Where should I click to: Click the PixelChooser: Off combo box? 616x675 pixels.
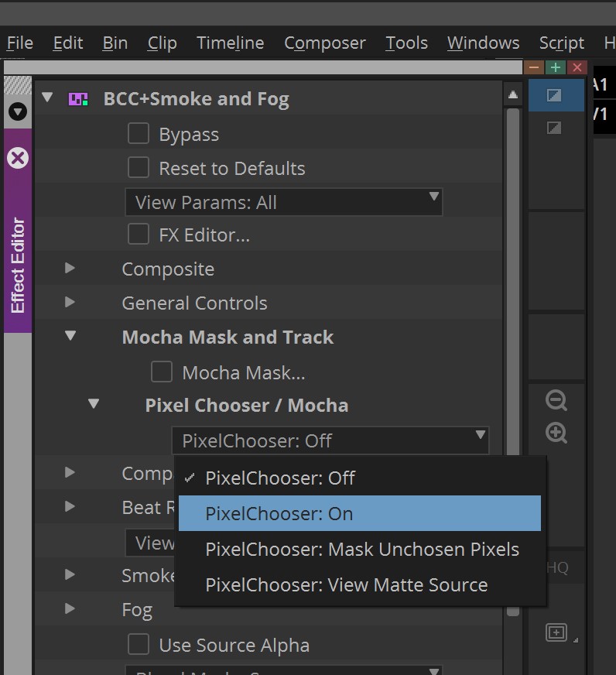point(330,440)
